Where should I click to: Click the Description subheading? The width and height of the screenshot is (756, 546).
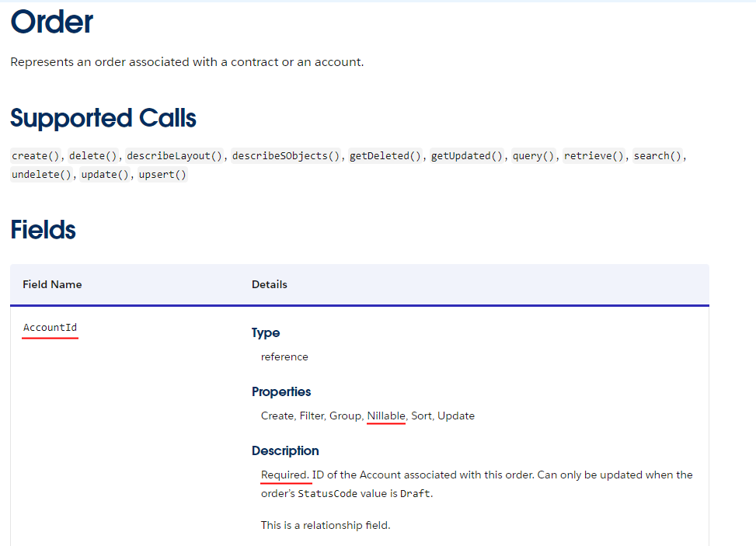point(285,450)
